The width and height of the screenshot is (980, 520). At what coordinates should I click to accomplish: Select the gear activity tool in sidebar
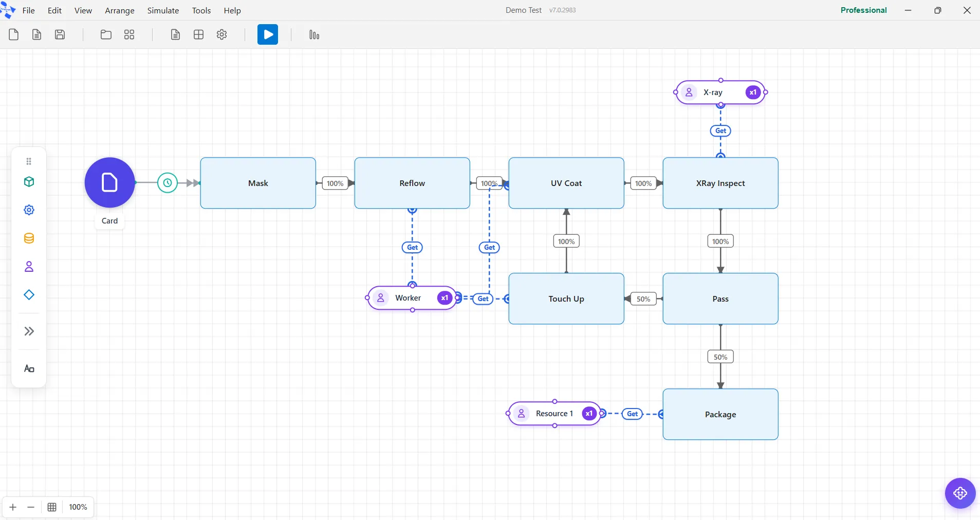tap(29, 210)
